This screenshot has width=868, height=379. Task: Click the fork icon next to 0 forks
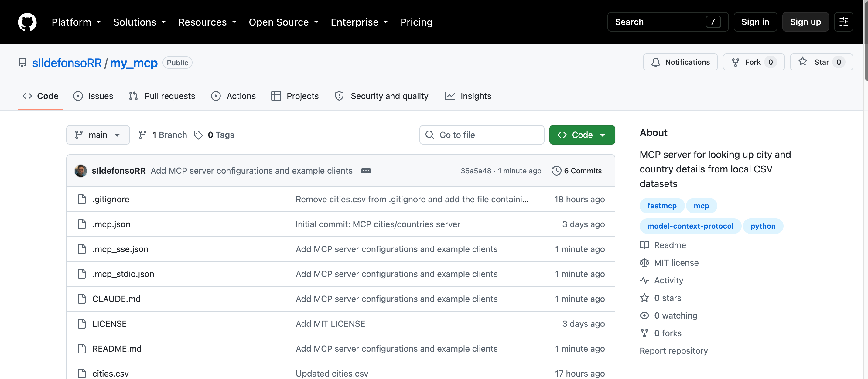pos(644,333)
